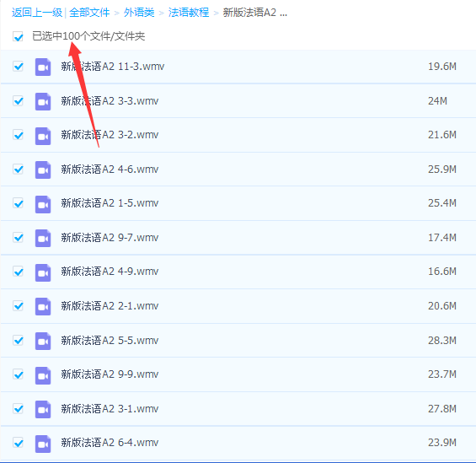Open file name 新版法语A2 4-6.wmv
This screenshot has height=463, width=476.
110,170
